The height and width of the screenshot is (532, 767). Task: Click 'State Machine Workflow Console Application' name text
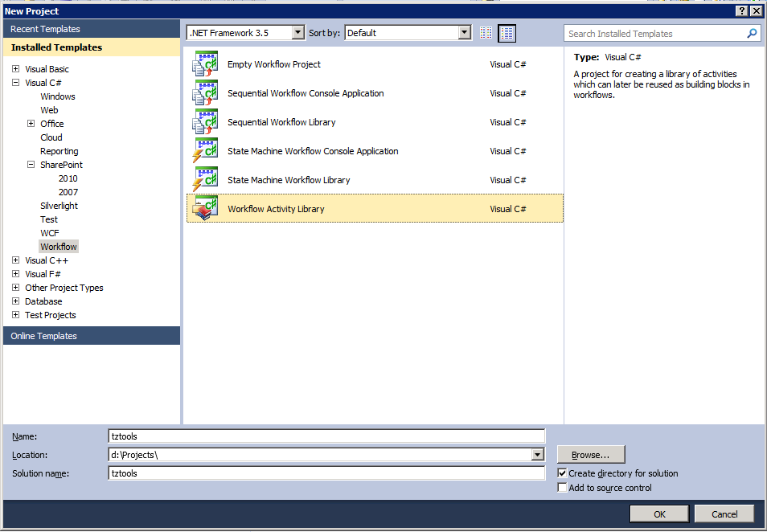[313, 151]
